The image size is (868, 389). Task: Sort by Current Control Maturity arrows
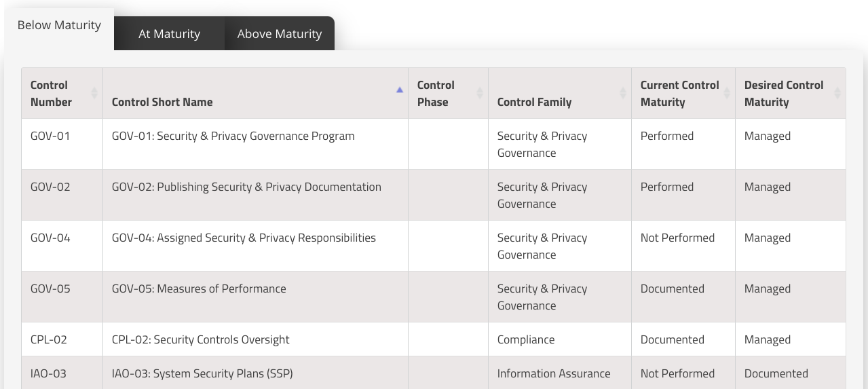pyautogui.click(x=727, y=94)
